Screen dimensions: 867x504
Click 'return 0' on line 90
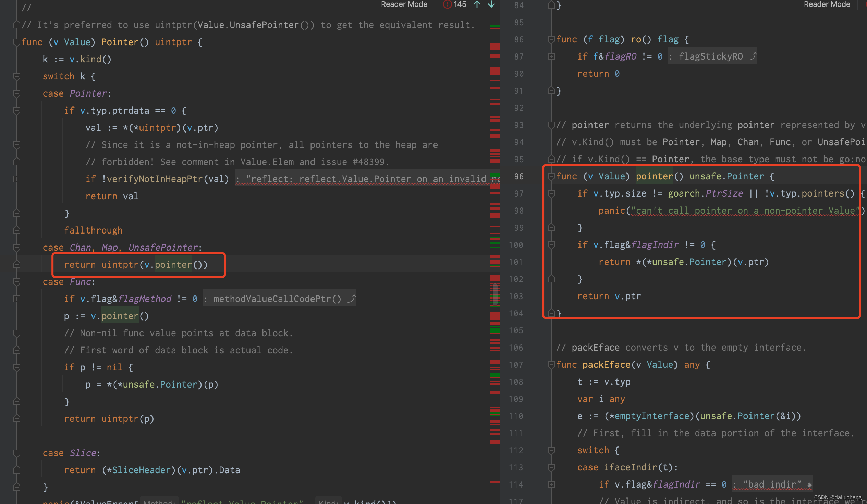coord(598,74)
